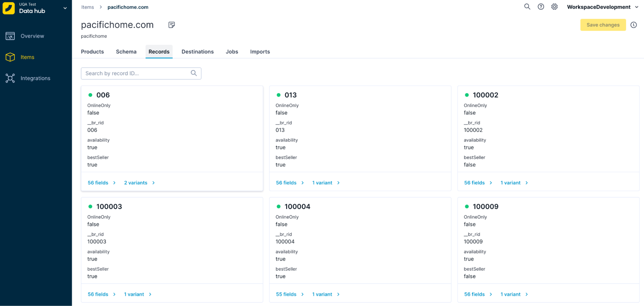Click the green status indicator on record 100004

coord(279,206)
